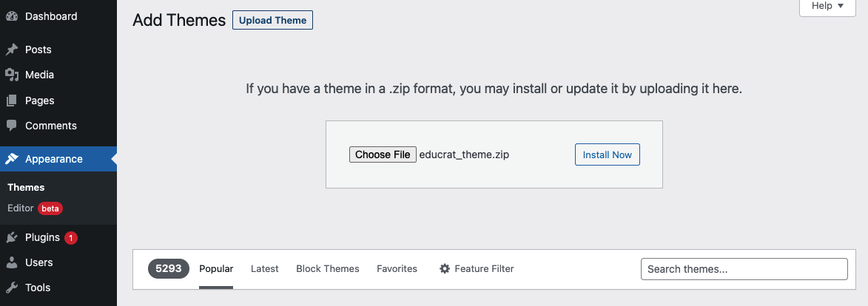This screenshot has width=868, height=306.
Task: Focus the Search themes input field
Action: (x=744, y=269)
